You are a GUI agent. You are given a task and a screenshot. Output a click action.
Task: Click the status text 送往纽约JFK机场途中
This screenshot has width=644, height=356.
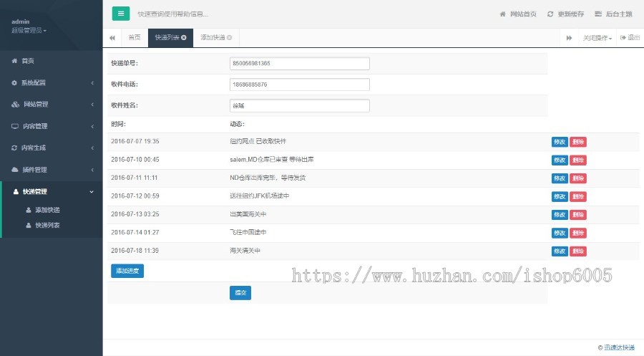(260, 196)
